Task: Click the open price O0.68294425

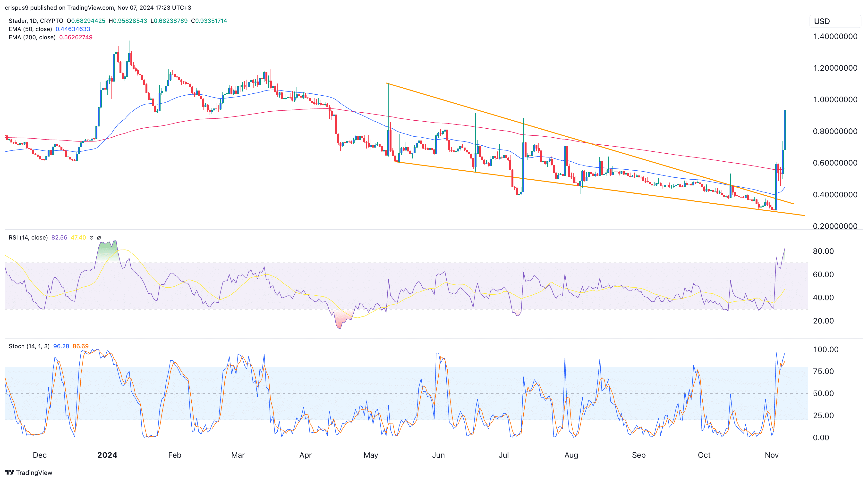Action: (86, 21)
